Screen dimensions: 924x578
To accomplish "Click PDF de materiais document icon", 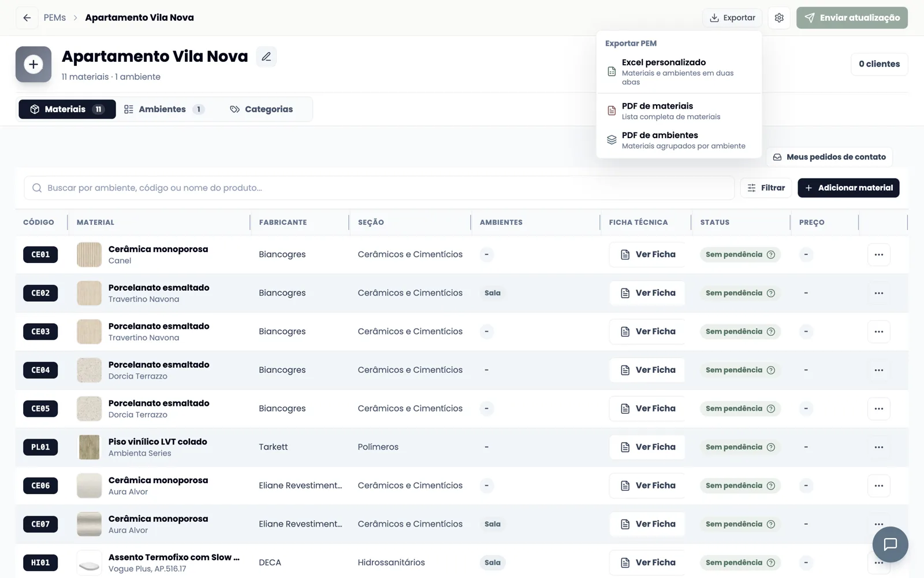I will (x=612, y=110).
